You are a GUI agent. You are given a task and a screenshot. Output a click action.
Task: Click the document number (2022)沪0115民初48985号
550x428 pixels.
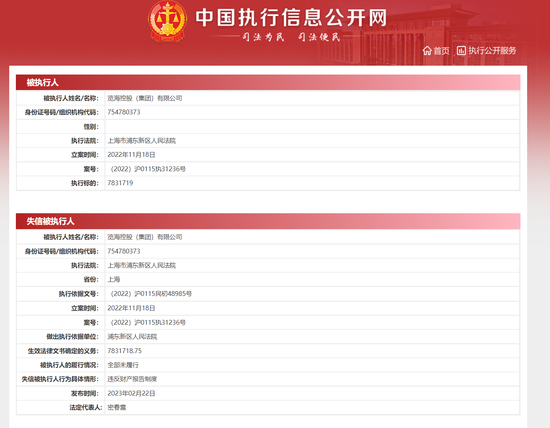click(150, 294)
